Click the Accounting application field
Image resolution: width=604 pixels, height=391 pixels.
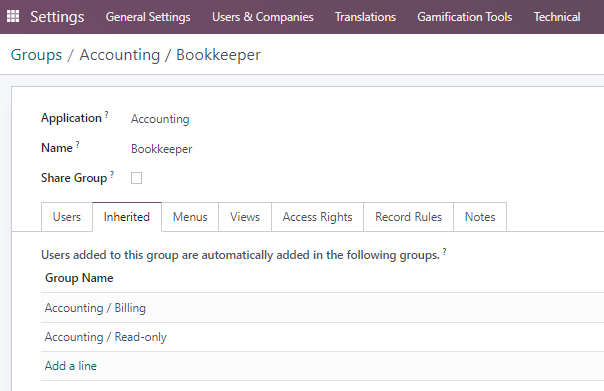(x=160, y=119)
